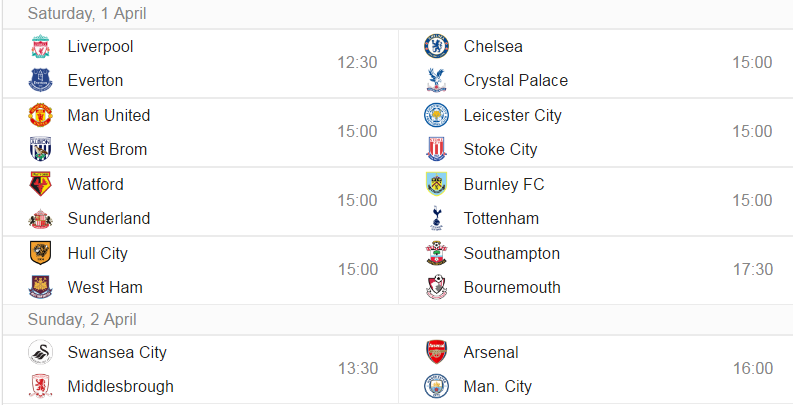Screen dimensions: 793x405
Task: Select the Arsenal cannon badge
Action: [436, 352]
